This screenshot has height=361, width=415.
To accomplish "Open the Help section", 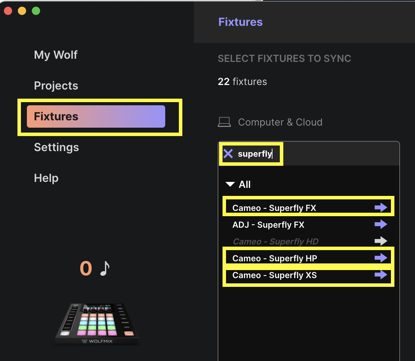I will click(46, 178).
